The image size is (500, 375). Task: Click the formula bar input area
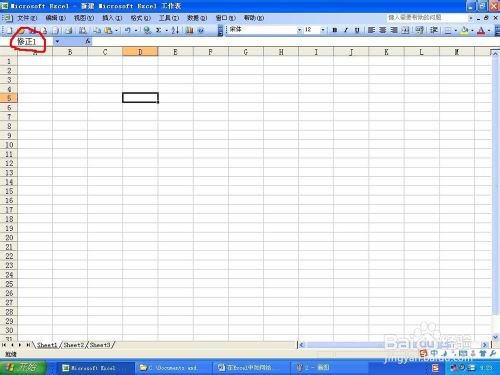pos(295,41)
